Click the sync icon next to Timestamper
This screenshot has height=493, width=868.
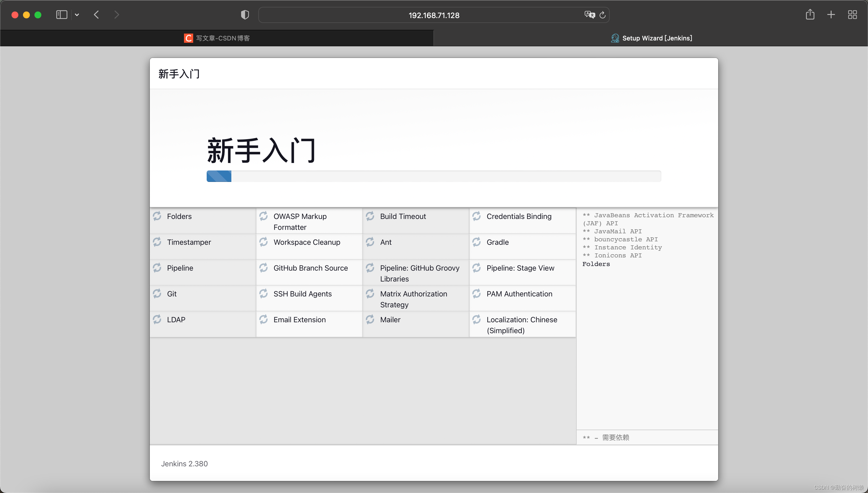point(157,242)
